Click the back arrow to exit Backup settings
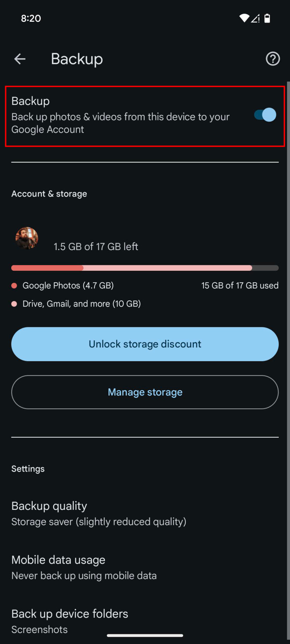Screen dimensions: 290x644 19,59
